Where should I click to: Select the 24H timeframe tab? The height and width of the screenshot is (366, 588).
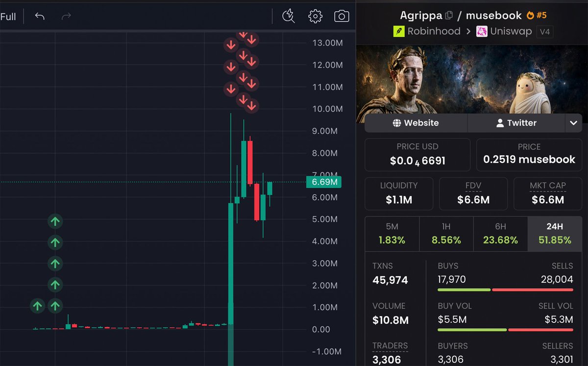pos(555,234)
